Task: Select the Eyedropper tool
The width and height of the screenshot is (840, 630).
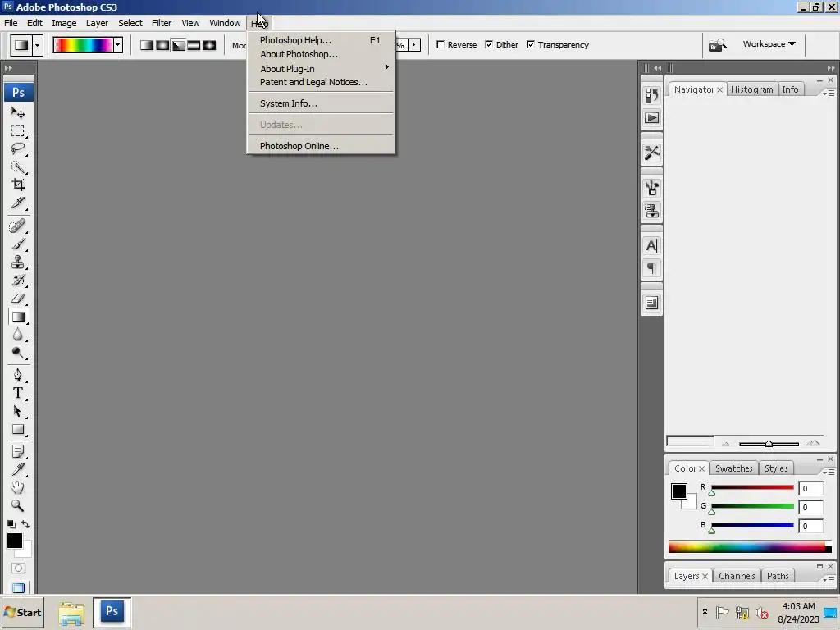Action: [18, 469]
